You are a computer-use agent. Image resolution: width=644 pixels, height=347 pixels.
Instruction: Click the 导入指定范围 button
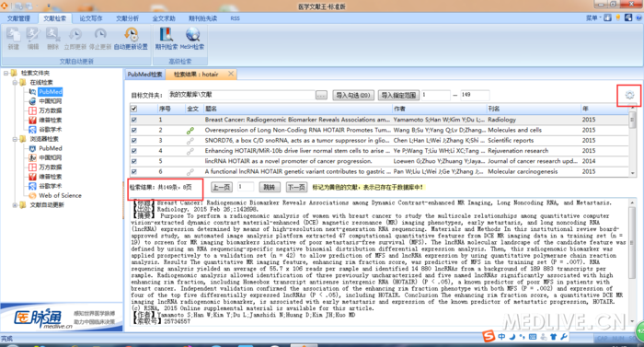398,96
